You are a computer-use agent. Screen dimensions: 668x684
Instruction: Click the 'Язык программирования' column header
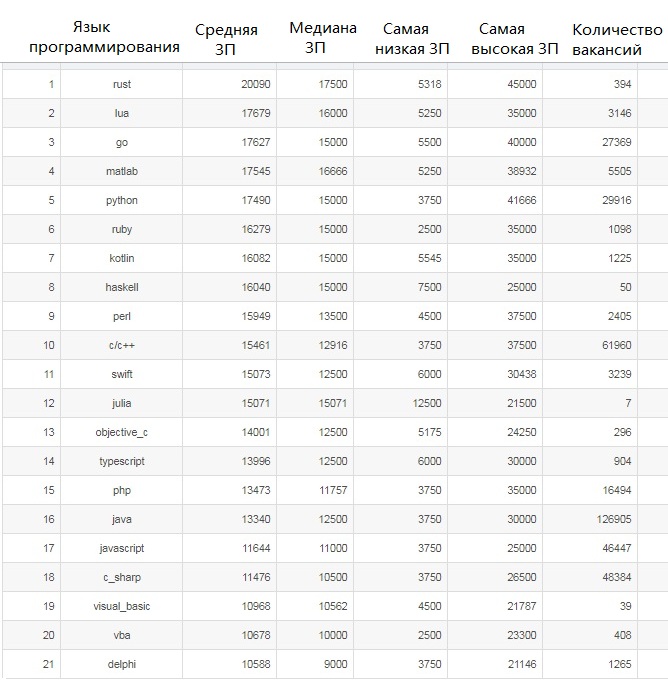pos(104,37)
